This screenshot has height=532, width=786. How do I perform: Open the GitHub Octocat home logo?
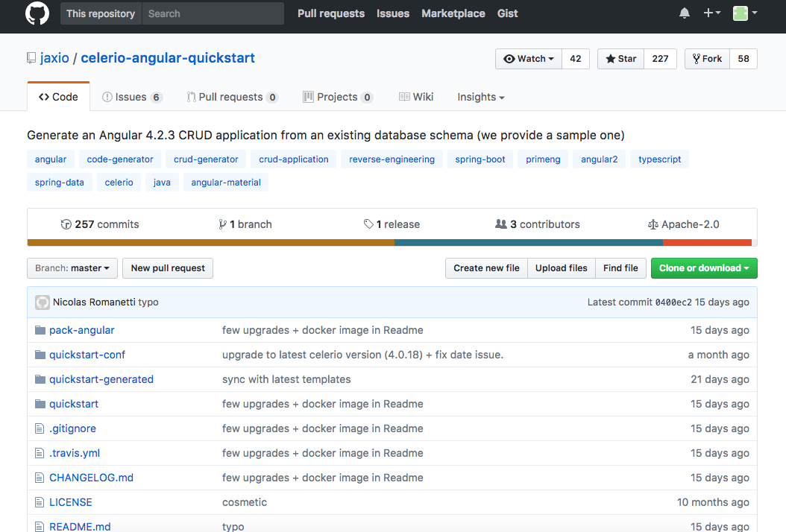pos(37,13)
